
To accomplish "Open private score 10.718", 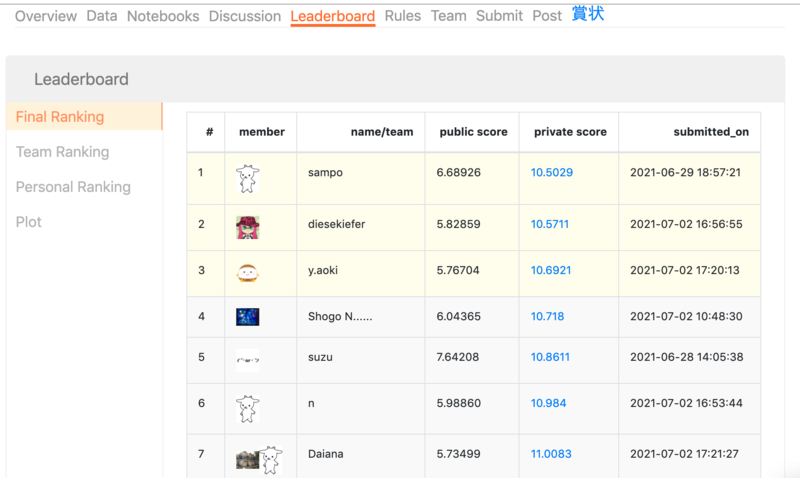I will [547, 316].
